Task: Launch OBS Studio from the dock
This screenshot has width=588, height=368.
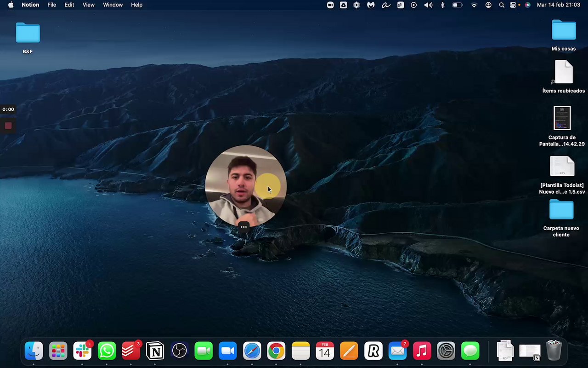Action: click(179, 351)
